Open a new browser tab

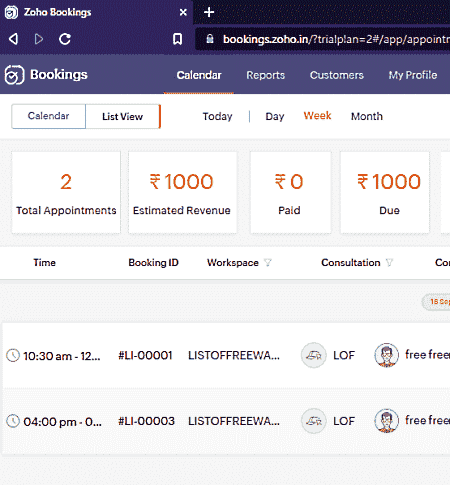pyautogui.click(x=209, y=12)
